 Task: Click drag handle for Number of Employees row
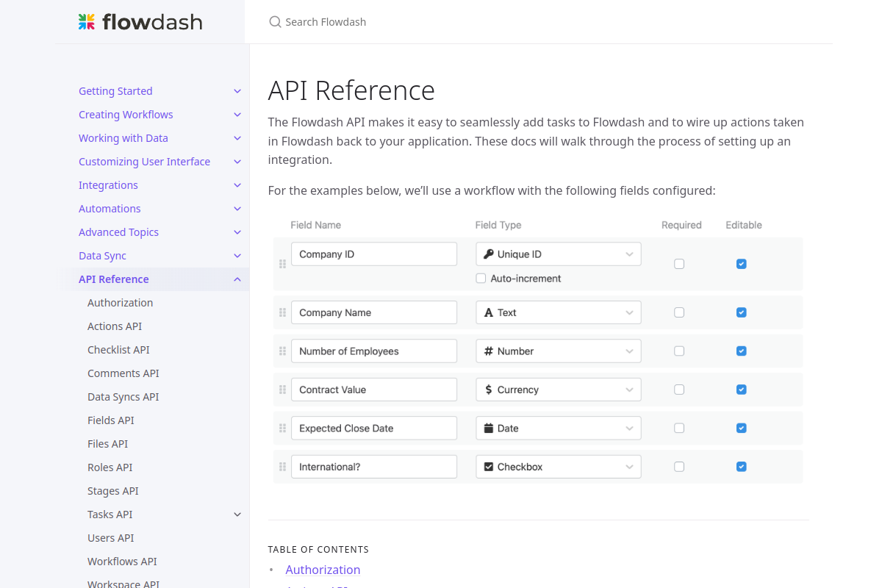(x=282, y=351)
